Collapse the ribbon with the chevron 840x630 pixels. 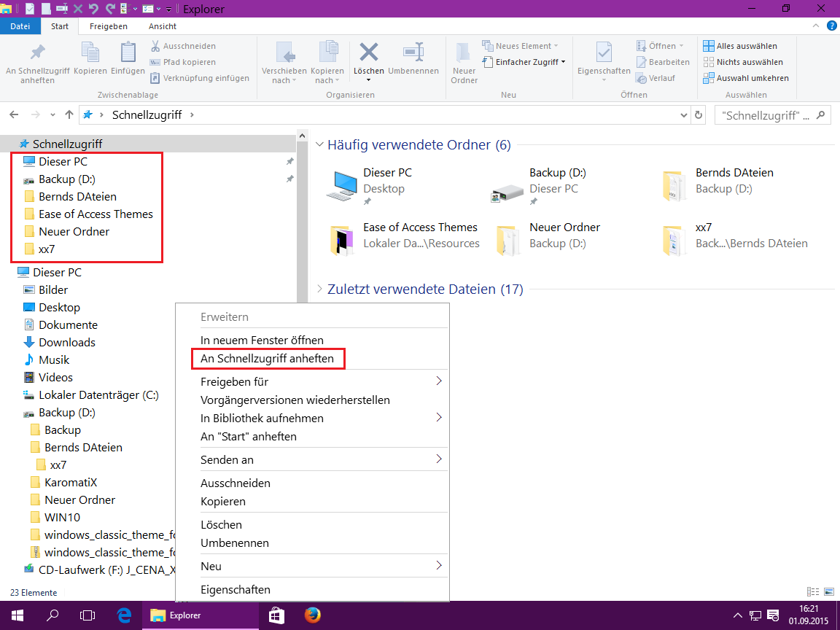tap(816, 26)
